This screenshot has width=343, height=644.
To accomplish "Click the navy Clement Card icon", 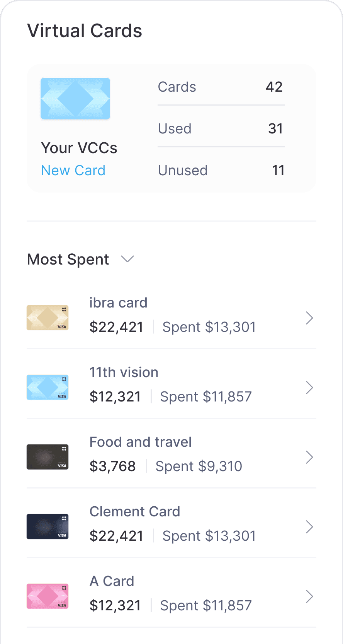I will coord(48,526).
